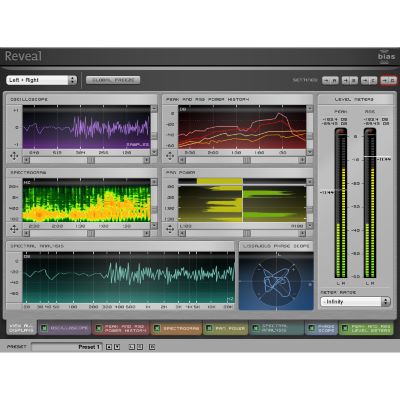This screenshot has height=400, width=400.
Task: Click the Oscilloscope pan arrows icon
Action: tap(14, 156)
